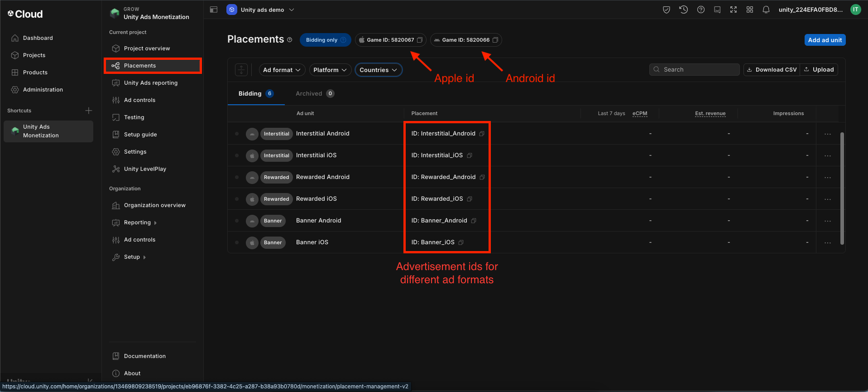Image resolution: width=868 pixels, height=392 pixels.
Task: Open the Unity Ads Monetization shortcut
Action: coord(48,131)
